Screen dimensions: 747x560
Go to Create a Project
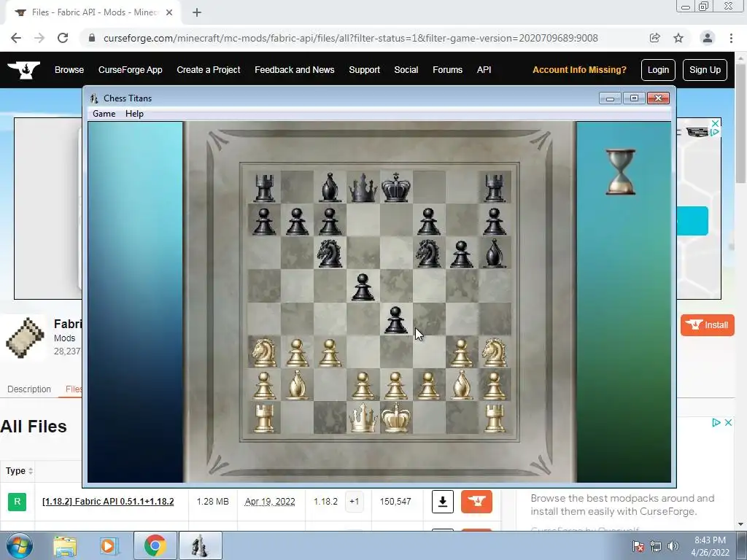pos(208,70)
